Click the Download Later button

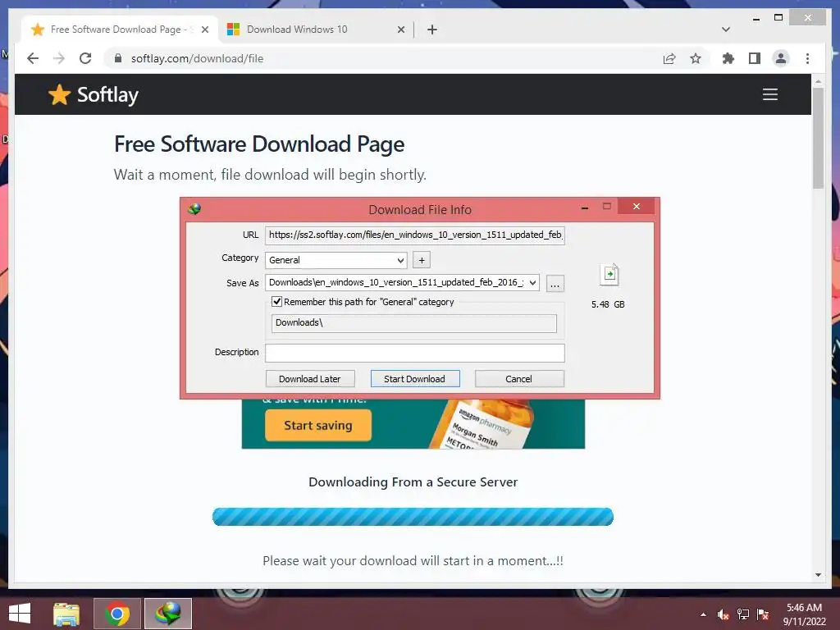(x=309, y=379)
